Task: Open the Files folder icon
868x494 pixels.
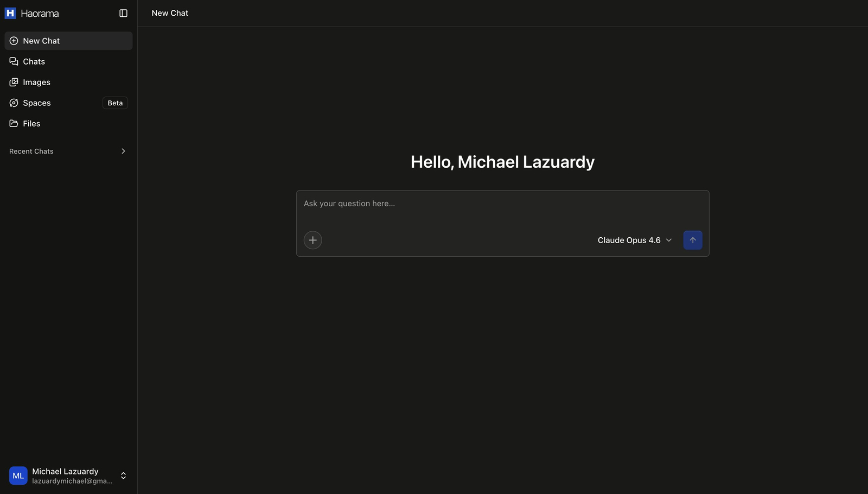Action: [14, 123]
